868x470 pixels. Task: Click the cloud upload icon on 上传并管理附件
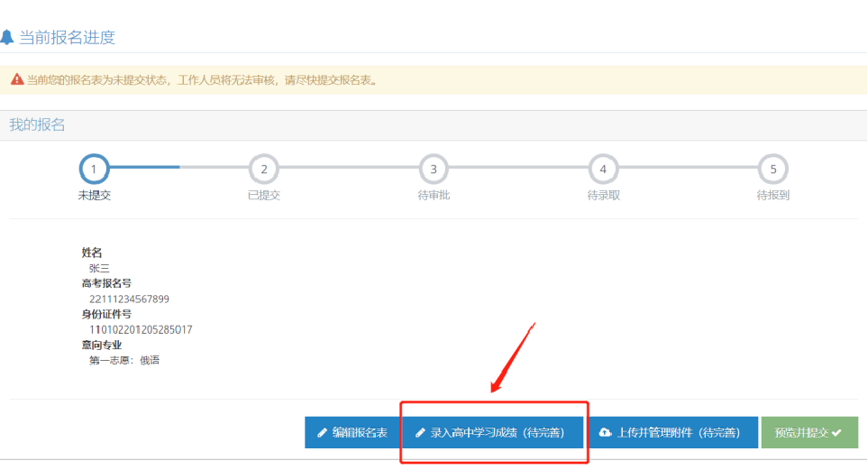pos(605,433)
